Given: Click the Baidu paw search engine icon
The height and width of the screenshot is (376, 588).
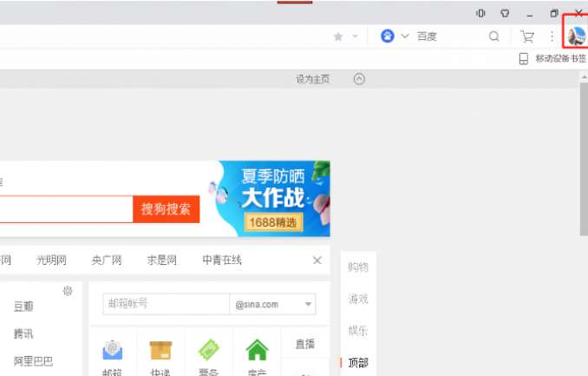Looking at the screenshot, I should click(388, 36).
